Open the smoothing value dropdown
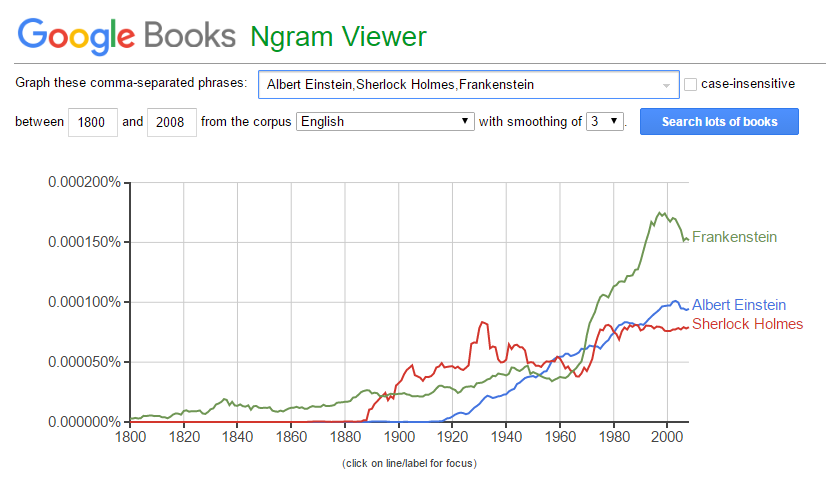This screenshot has width=826, height=490. [x=605, y=122]
